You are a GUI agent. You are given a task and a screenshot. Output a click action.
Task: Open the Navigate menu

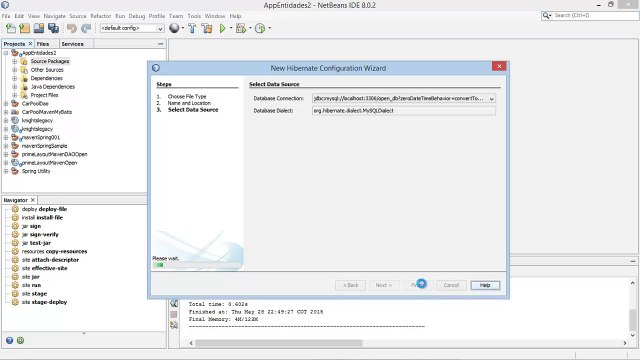(55, 16)
